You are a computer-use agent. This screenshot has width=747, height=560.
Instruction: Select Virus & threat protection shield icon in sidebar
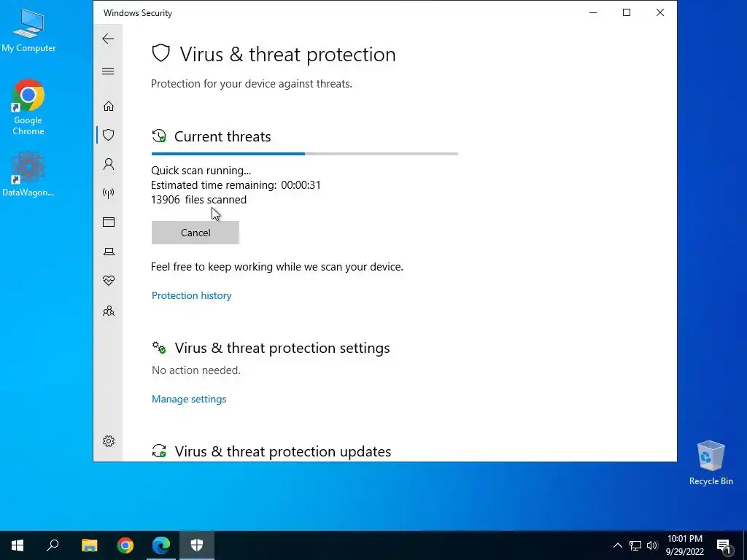[109, 135]
